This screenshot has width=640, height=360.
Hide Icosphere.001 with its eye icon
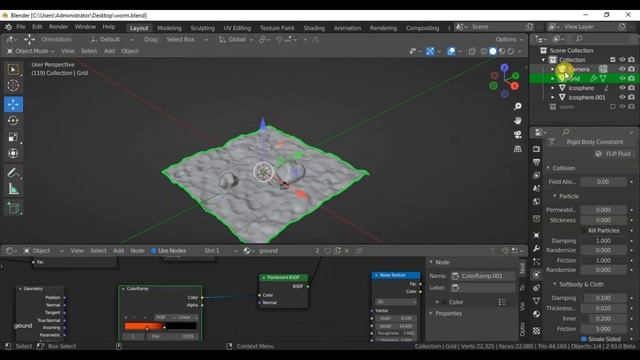(x=622, y=97)
